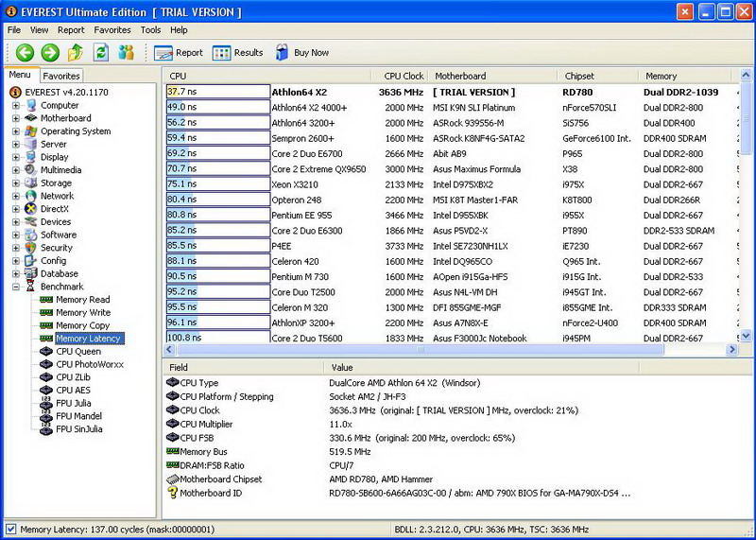The image size is (756, 540).
Task: Collapse the Benchmark tree node
Action: 16,287
